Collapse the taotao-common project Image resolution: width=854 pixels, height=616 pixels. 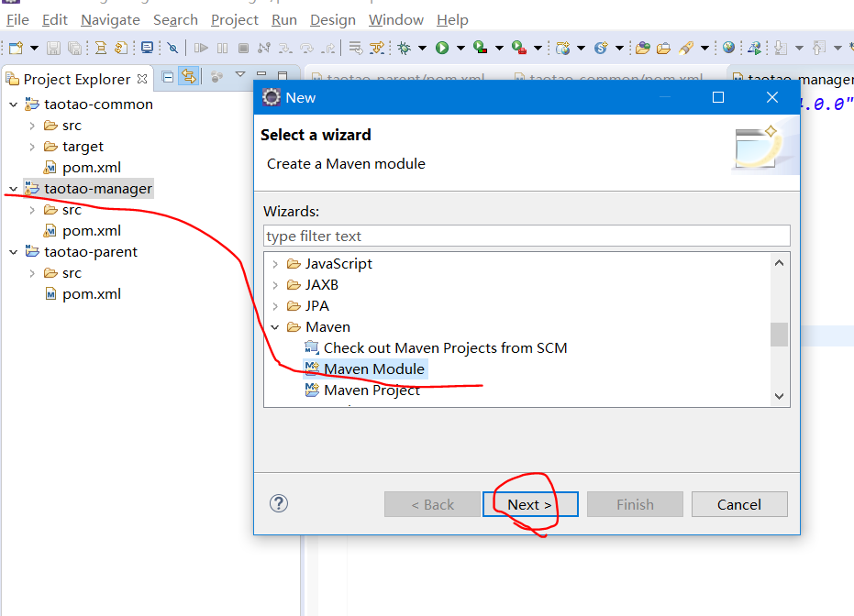14,104
